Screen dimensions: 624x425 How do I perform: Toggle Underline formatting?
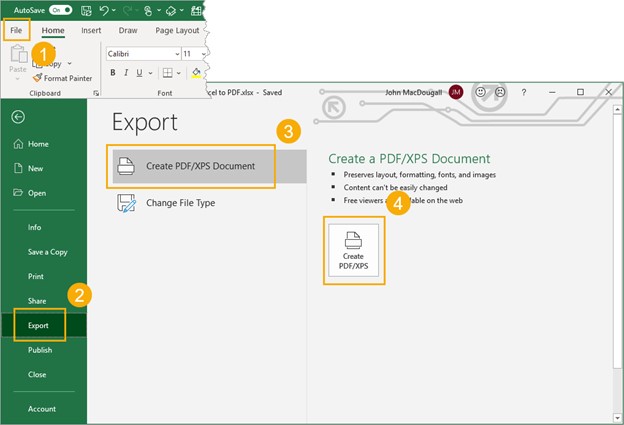pyautogui.click(x=139, y=72)
